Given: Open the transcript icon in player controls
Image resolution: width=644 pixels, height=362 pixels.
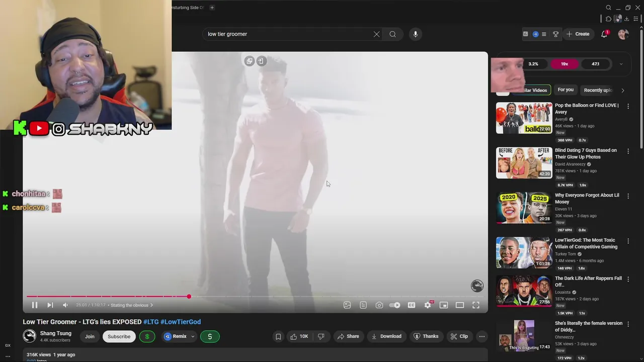Looking at the screenshot, I should click(x=363, y=305).
